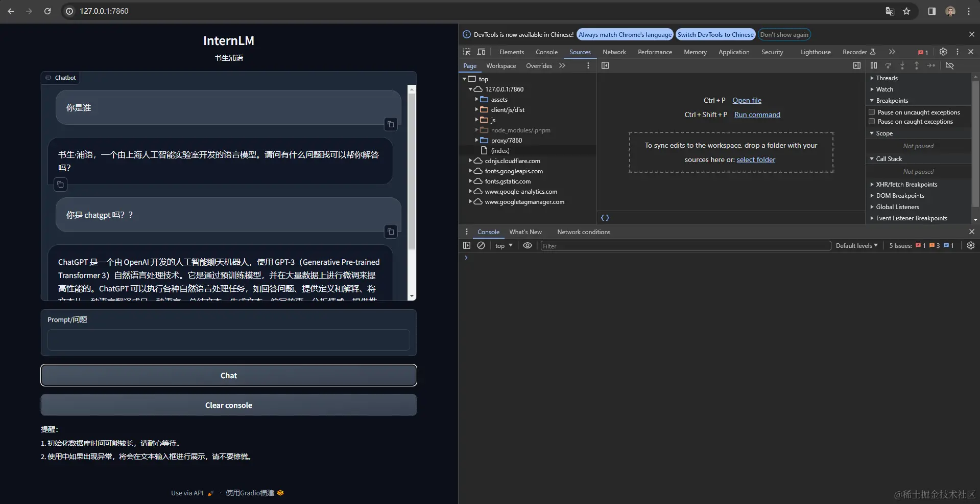Toggle the debugger sidebar pane
Screen dimensions: 980x504
click(x=857, y=65)
